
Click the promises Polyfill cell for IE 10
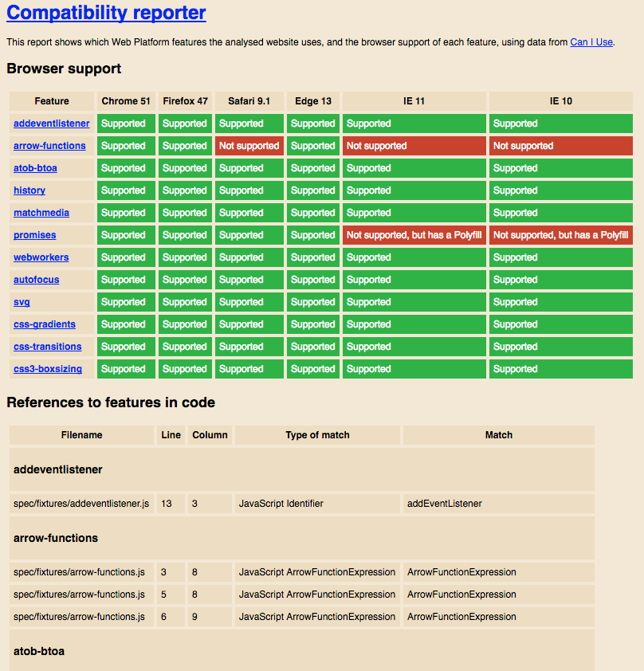560,235
